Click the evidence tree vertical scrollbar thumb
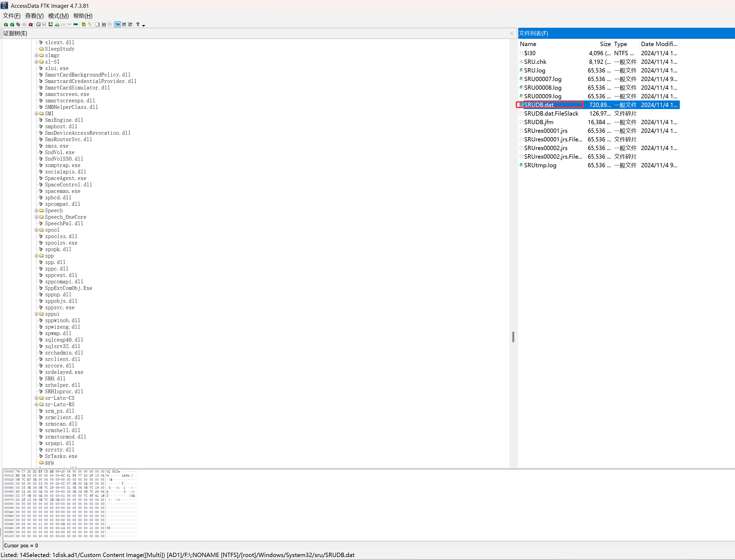Viewport: 735px width, 560px height. [x=513, y=337]
